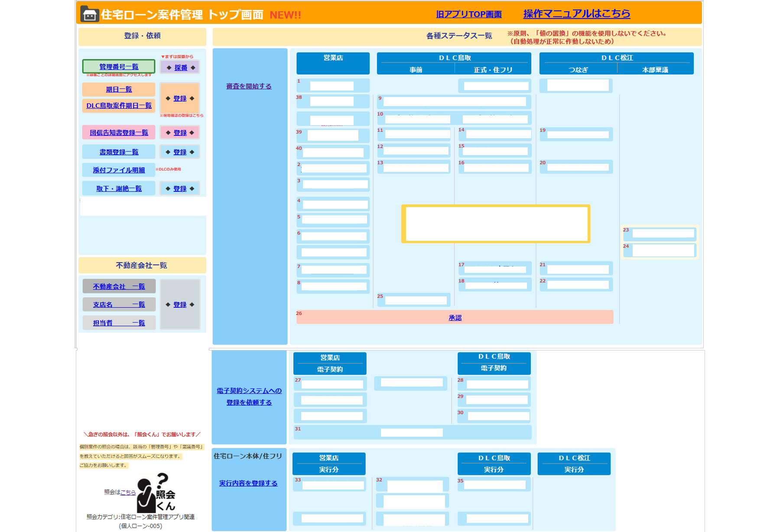
Task: Open the 管理番号一覧 list
Action: tap(119, 67)
